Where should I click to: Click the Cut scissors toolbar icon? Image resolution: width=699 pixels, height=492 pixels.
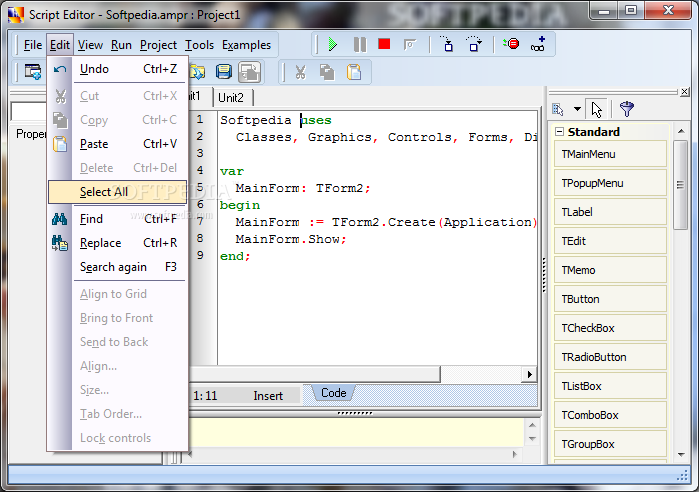(x=300, y=72)
